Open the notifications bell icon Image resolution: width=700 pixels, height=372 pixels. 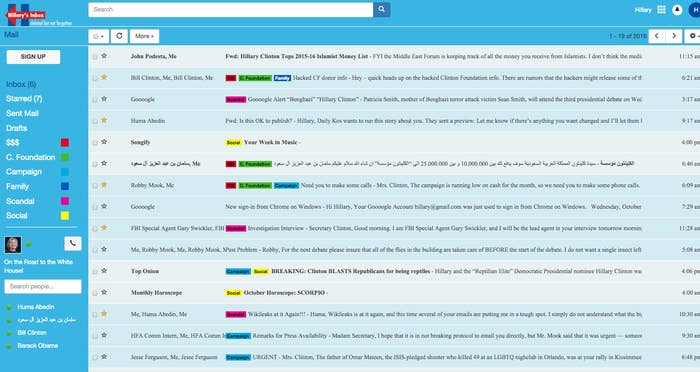tap(677, 10)
